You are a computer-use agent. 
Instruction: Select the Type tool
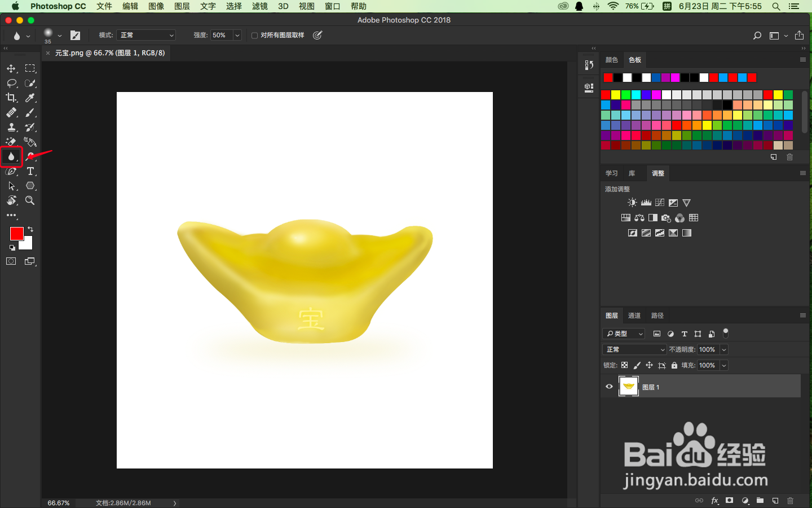pos(30,171)
